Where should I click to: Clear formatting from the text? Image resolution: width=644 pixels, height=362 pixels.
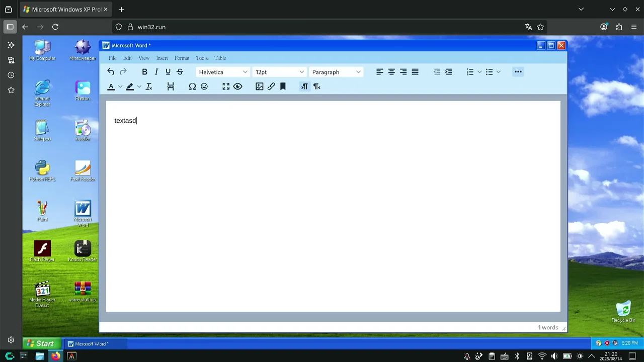click(x=149, y=86)
